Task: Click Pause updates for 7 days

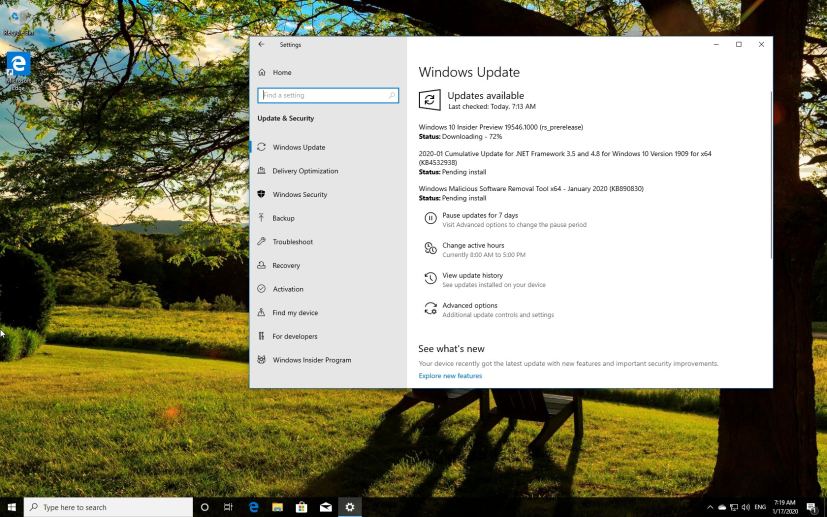Action: point(480,215)
